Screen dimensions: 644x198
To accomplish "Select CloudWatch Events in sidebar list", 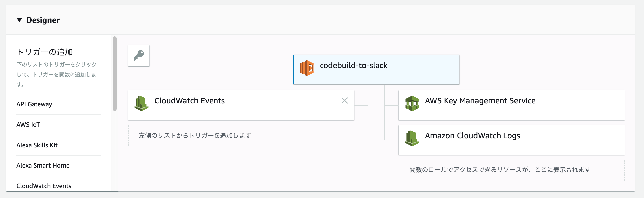I will (44, 186).
